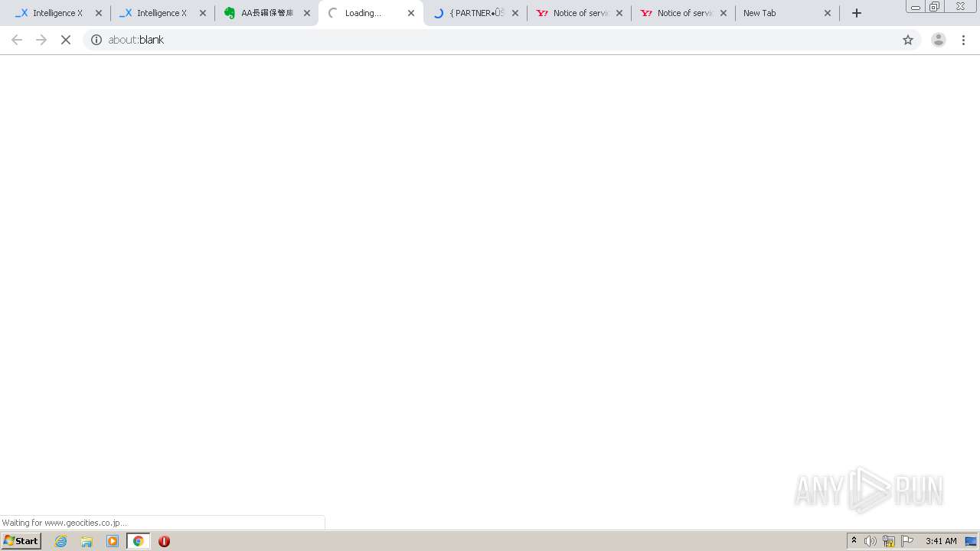Open a new browser tab
Viewport: 980px width, 551px height.
click(x=857, y=13)
